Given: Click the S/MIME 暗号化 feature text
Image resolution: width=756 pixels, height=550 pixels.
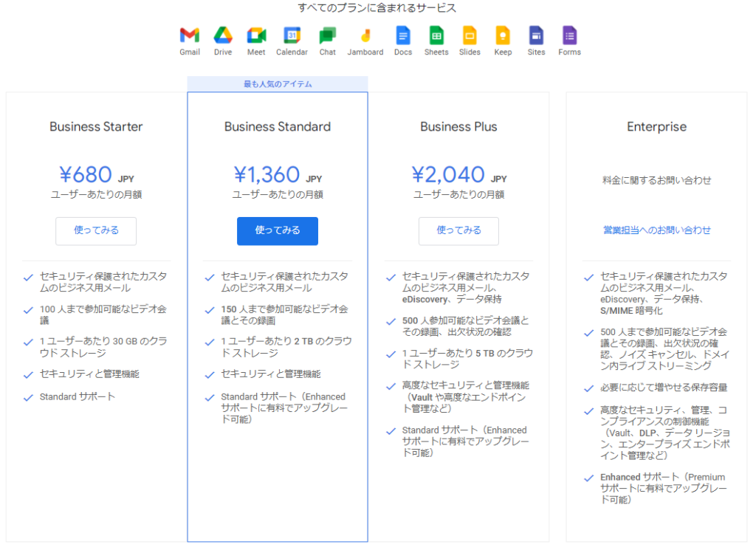Looking at the screenshot, I should [x=631, y=311].
